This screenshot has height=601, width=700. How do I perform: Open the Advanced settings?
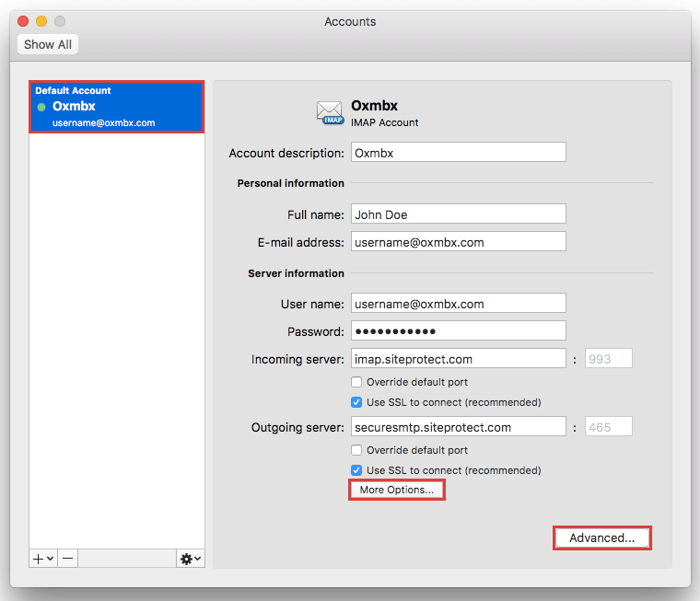601,538
